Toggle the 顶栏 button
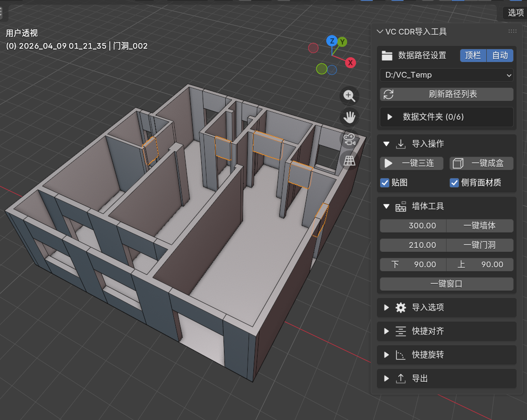The width and height of the screenshot is (527, 420). coord(473,55)
